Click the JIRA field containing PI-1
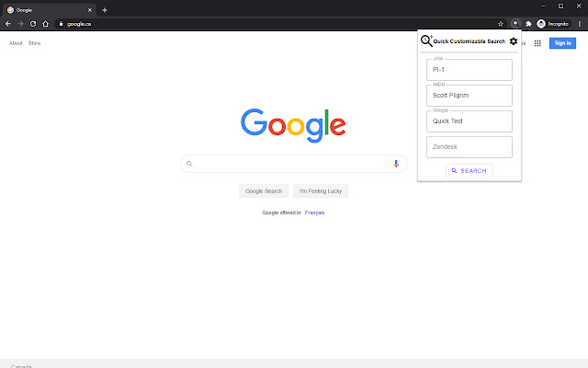Image resolution: width=588 pixels, height=368 pixels. pos(469,70)
